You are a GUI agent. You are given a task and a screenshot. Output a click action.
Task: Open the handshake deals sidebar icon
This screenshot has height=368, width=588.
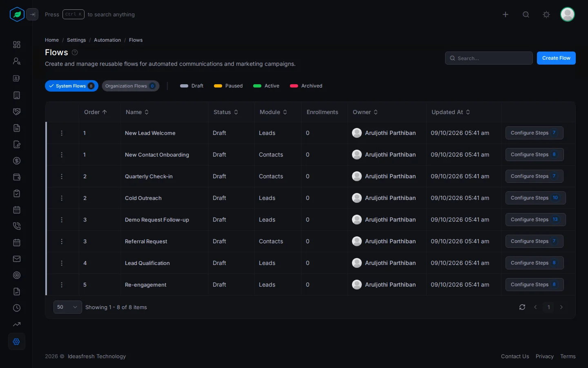pos(17,112)
